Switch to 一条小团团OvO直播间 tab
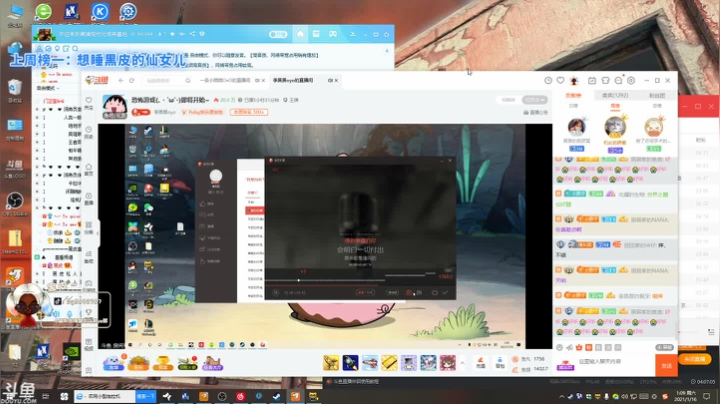 click(x=225, y=80)
